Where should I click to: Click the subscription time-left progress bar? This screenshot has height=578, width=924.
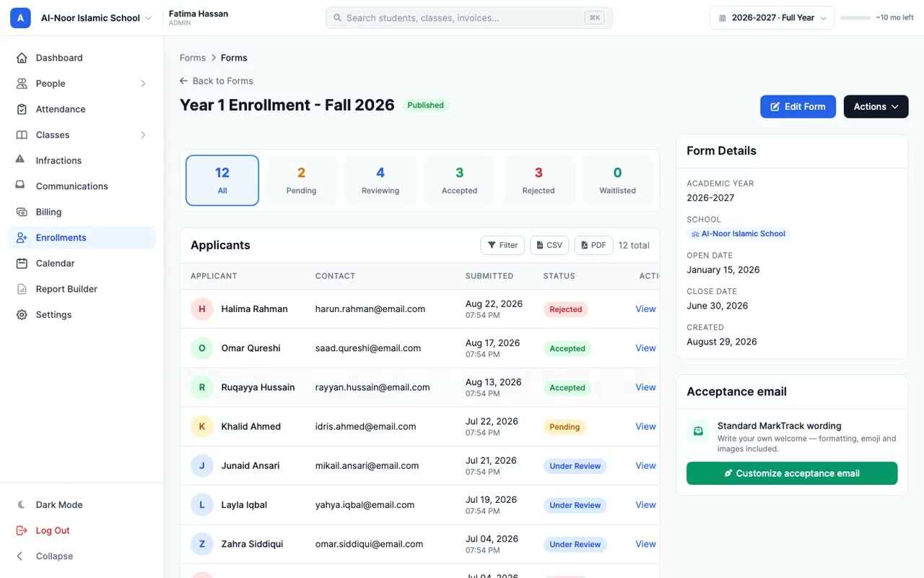click(x=855, y=18)
